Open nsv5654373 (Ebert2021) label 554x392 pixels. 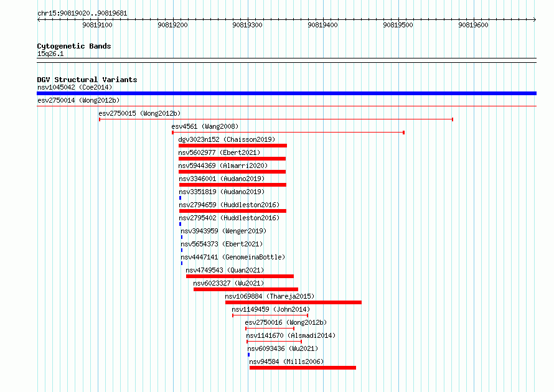point(222,244)
